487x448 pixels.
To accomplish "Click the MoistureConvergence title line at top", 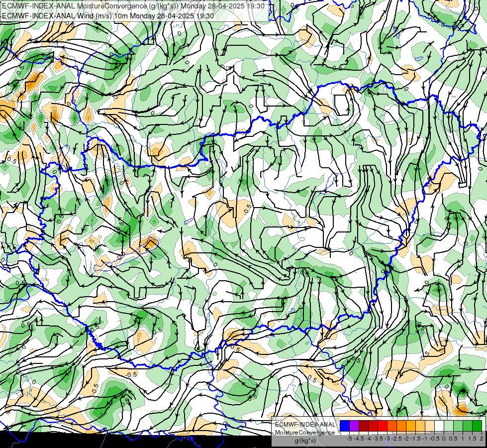I will pyautogui.click(x=133, y=6).
